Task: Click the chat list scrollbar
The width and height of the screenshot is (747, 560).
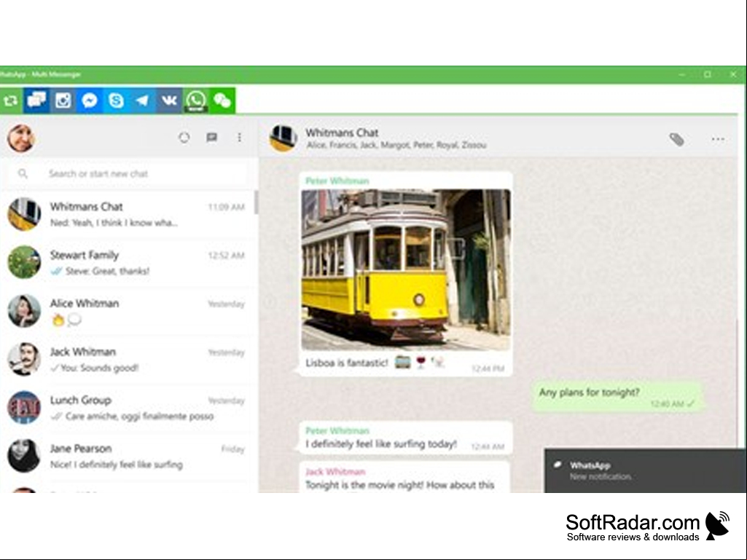Action: coord(257,203)
